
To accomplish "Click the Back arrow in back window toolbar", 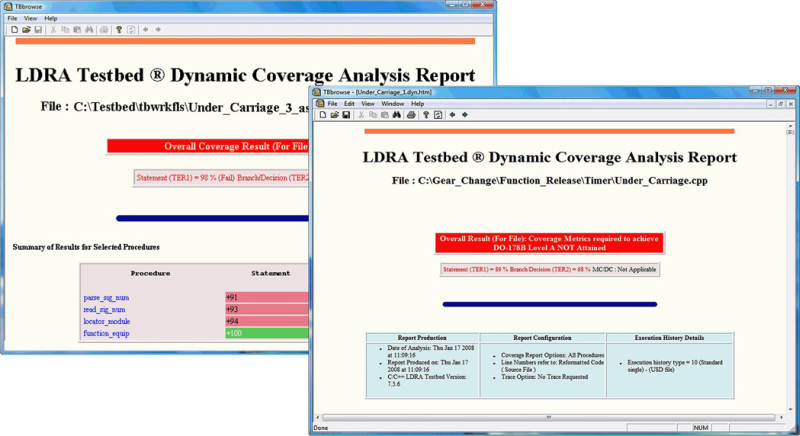I will pos(145,30).
